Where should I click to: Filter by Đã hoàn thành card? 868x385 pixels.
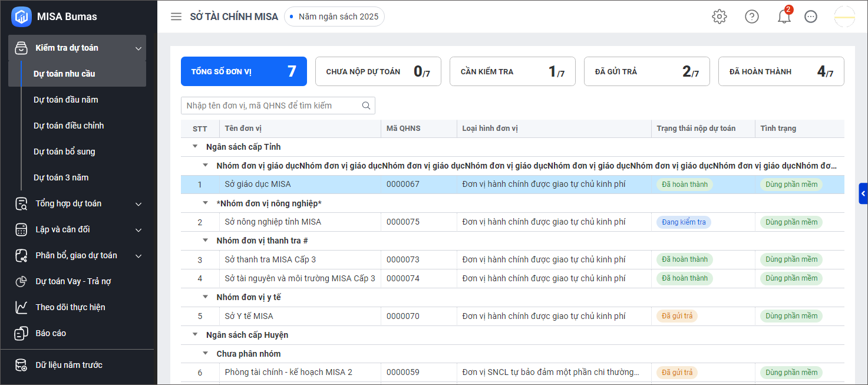tap(781, 71)
